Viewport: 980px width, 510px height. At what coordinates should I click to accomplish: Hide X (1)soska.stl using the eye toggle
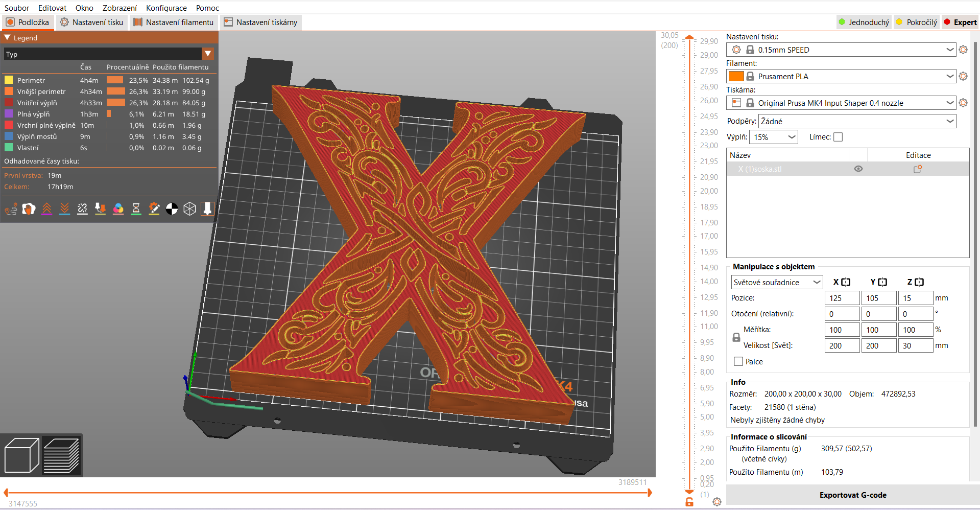858,168
